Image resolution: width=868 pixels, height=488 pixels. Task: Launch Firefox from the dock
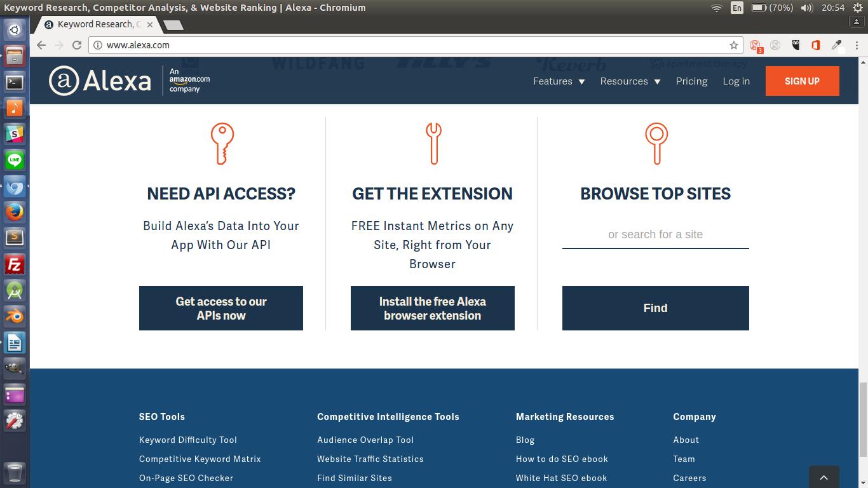pos(15,212)
